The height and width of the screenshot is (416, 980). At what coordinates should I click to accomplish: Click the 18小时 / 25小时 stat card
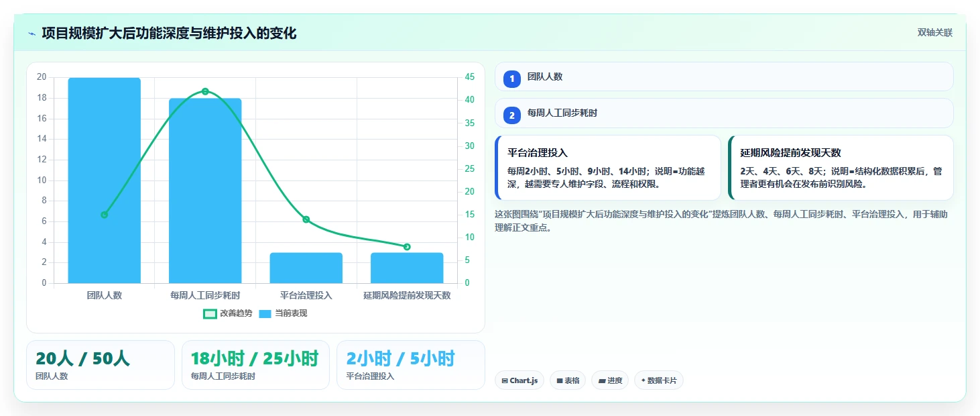click(x=255, y=365)
